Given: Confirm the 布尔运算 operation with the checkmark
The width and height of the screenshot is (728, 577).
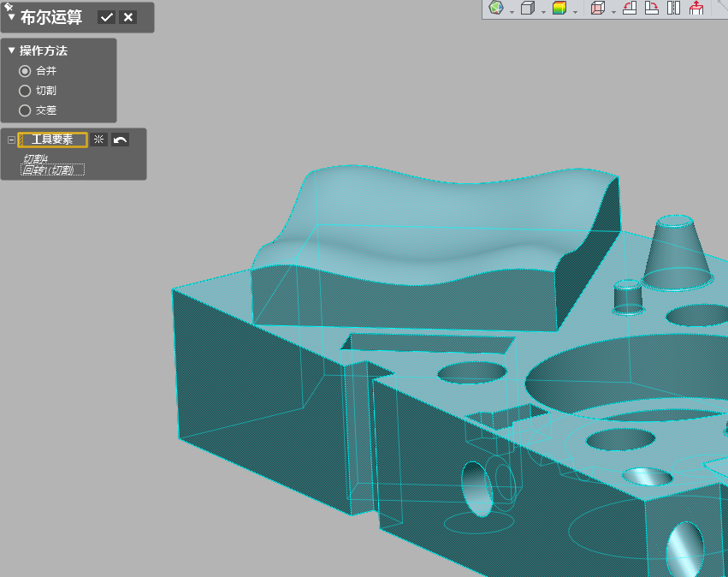Looking at the screenshot, I should [x=107, y=17].
